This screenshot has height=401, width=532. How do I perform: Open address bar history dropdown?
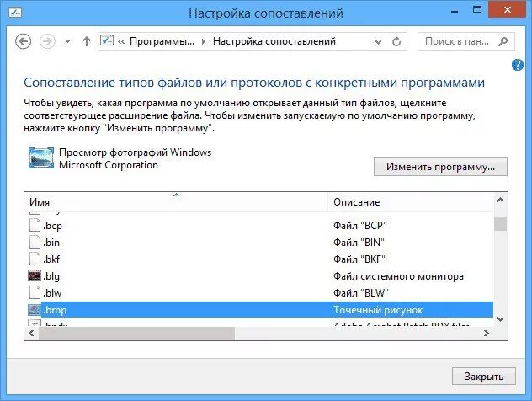(378, 42)
